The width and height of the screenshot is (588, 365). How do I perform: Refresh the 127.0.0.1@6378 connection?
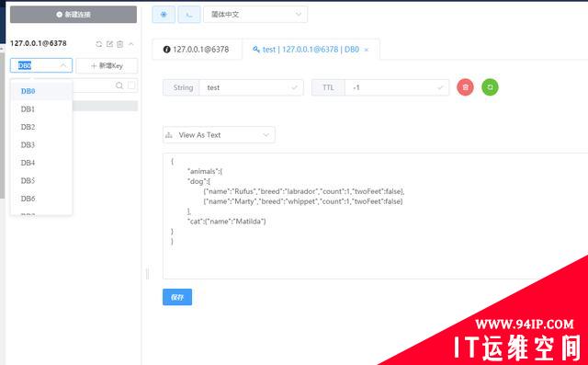point(99,44)
